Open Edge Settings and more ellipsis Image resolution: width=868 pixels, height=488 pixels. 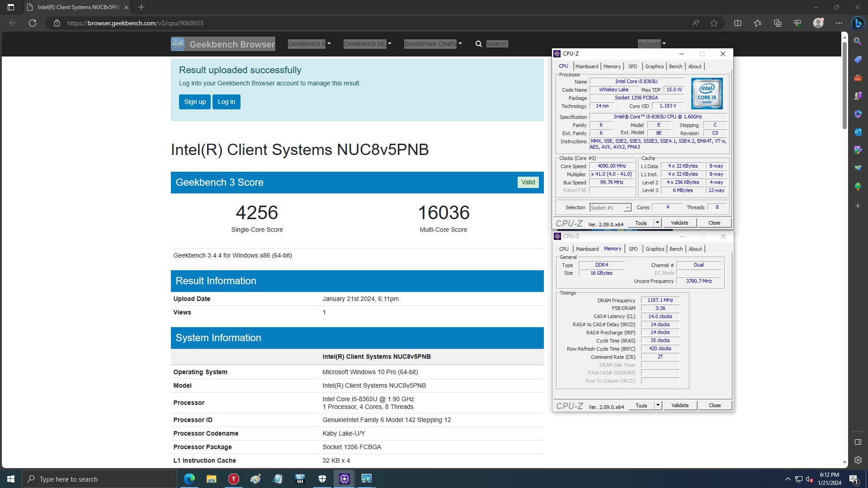coord(839,23)
